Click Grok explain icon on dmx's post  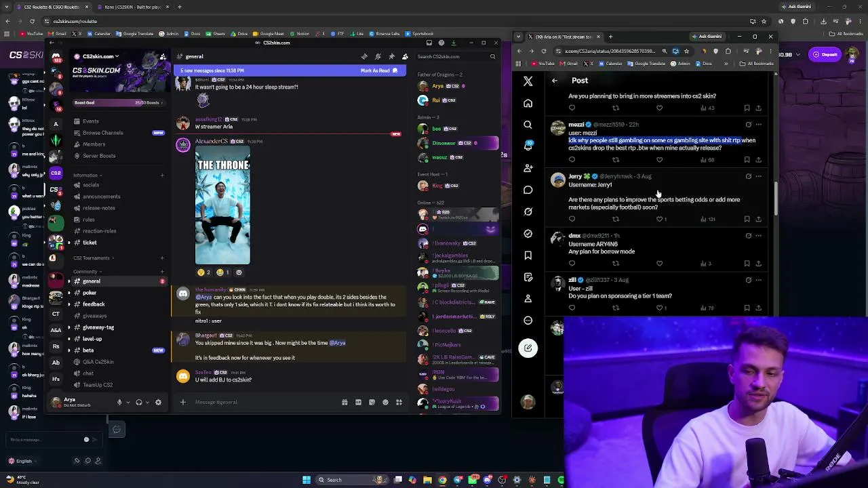coord(748,236)
